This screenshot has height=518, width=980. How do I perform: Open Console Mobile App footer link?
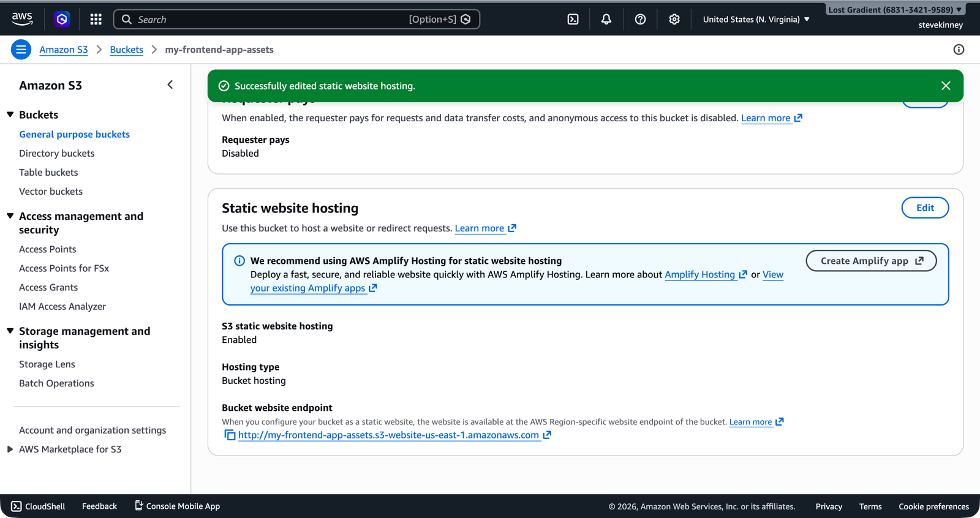pyautogui.click(x=178, y=506)
